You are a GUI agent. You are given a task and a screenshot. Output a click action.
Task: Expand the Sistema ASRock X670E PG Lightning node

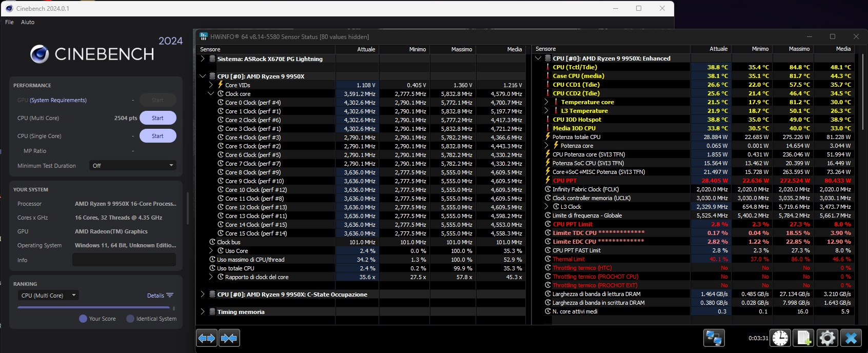tap(203, 58)
